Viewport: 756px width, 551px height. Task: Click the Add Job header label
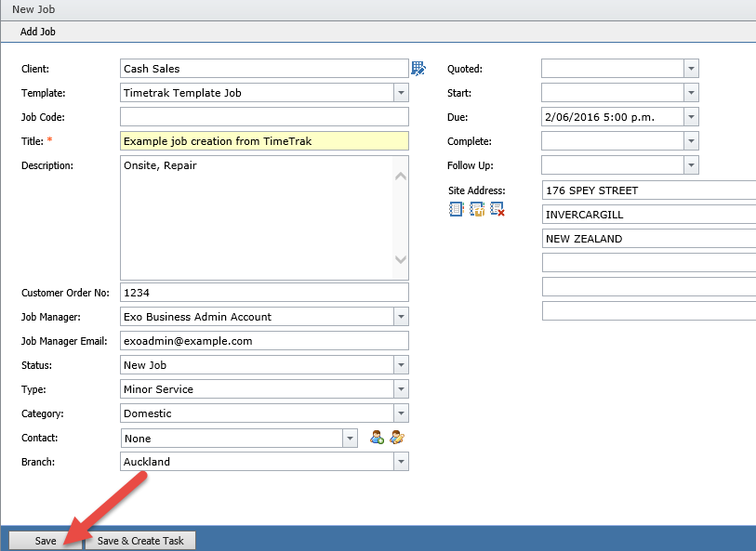37,32
